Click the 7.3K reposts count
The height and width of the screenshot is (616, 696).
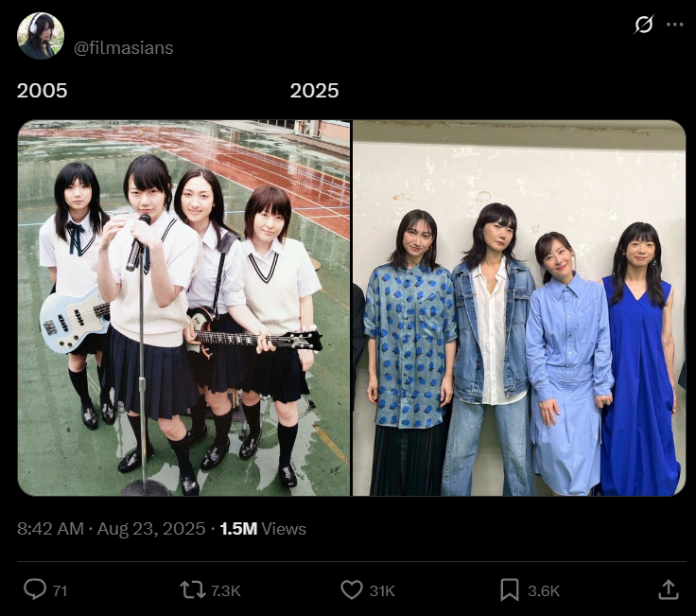click(x=225, y=591)
